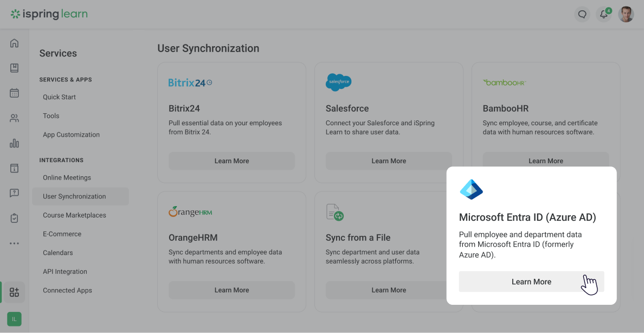This screenshot has height=333, width=644.
Task: Click the Salesforce cloud logo
Action: [338, 82]
